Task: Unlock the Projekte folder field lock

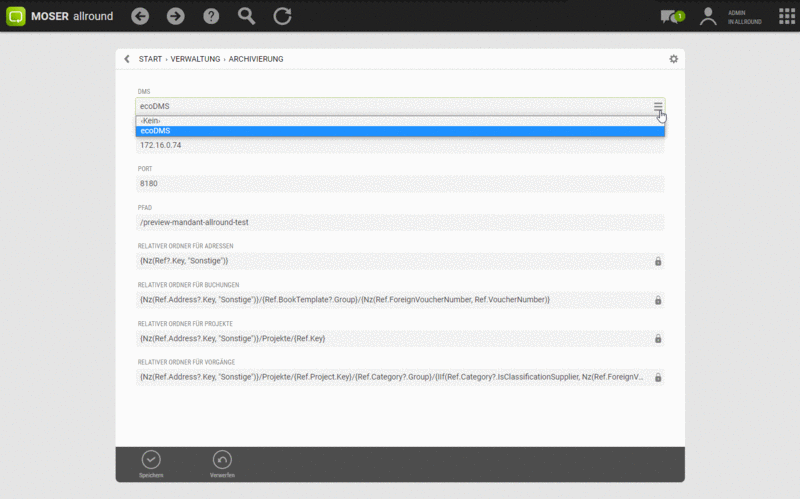Action: tap(658, 339)
